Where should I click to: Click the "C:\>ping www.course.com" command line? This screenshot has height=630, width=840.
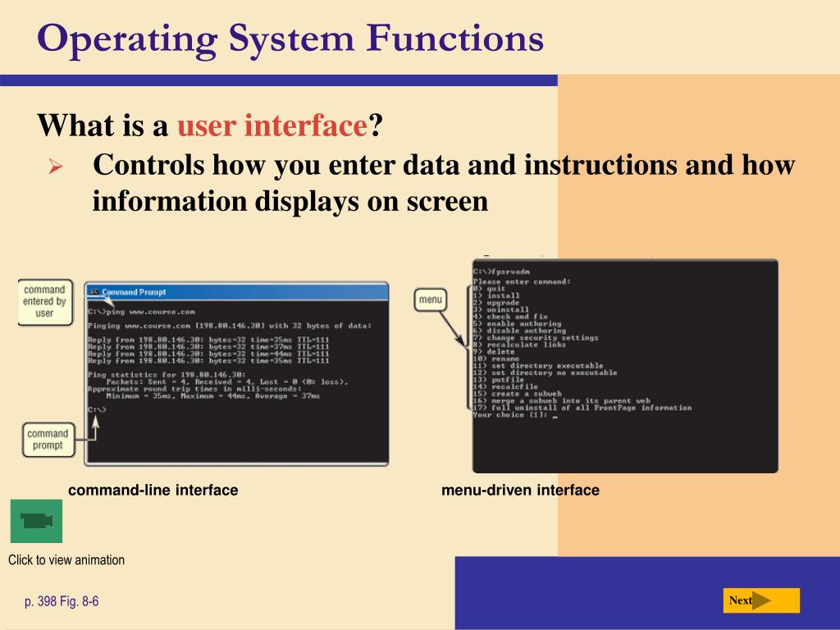141,311
